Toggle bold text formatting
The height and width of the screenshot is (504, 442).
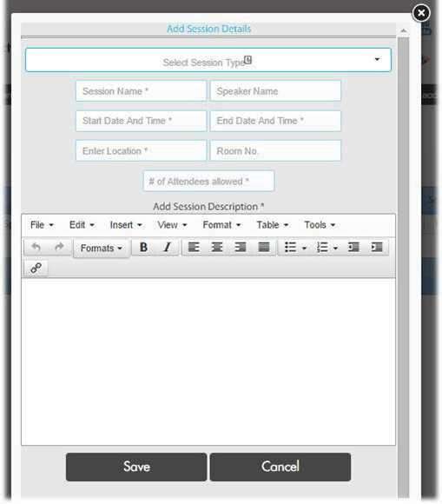point(143,248)
